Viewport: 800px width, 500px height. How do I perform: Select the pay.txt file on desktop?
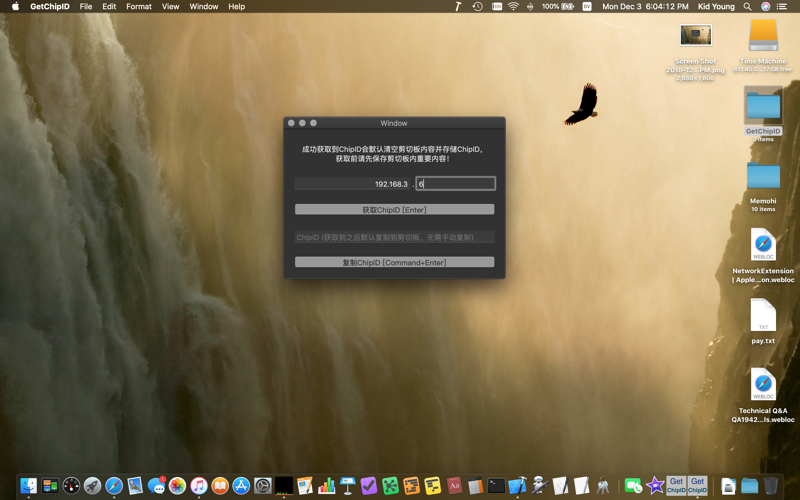(x=763, y=316)
